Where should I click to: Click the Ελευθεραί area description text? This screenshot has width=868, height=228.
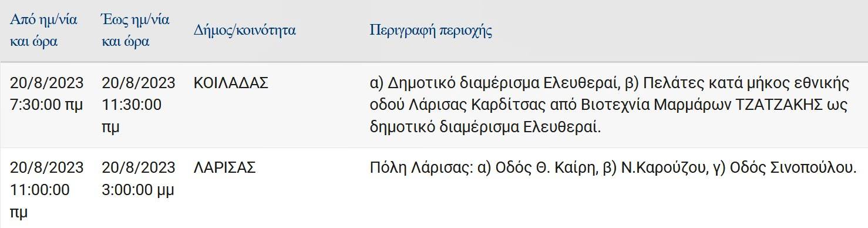pos(610,105)
